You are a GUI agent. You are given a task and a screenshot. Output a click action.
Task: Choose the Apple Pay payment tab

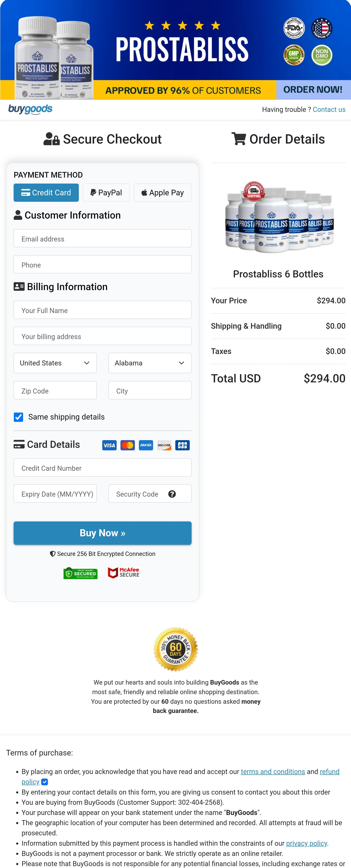[x=163, y=193]
